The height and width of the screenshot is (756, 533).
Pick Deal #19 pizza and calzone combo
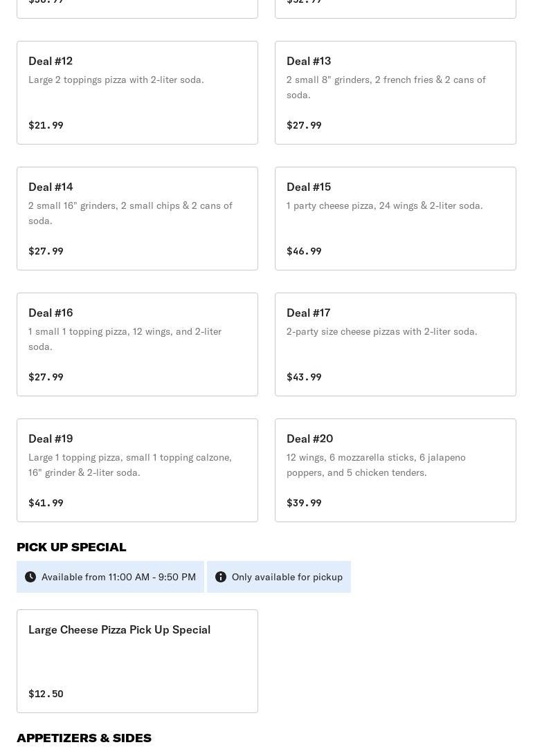pyautogui.click(x=137, y=470)
